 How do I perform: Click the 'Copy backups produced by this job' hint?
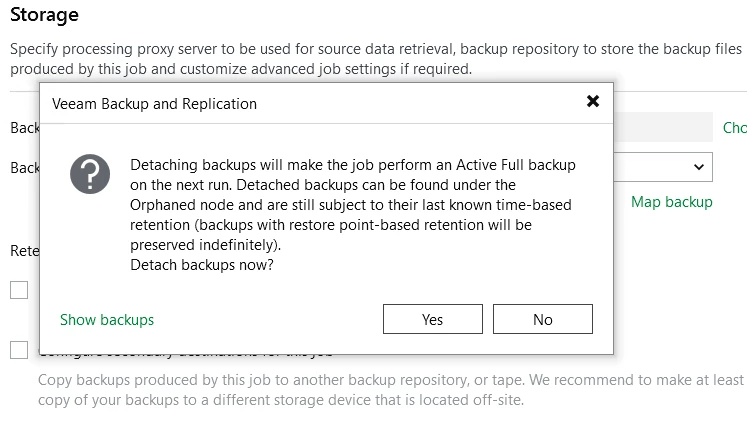(x=390, y=390)
